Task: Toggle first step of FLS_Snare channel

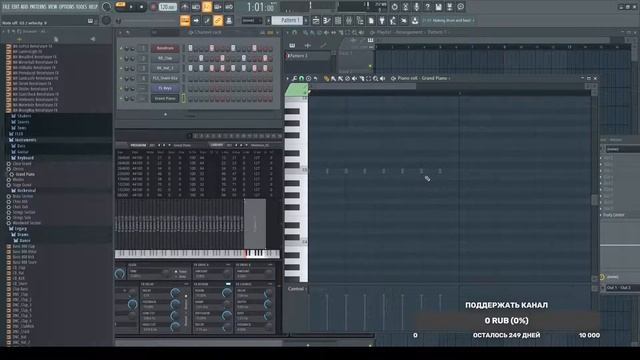Action: (x=190, y=78)
